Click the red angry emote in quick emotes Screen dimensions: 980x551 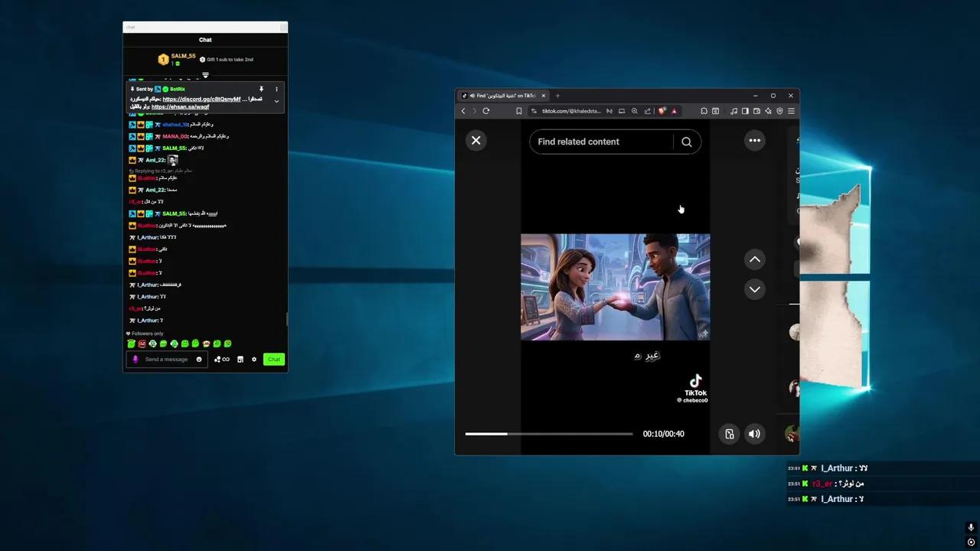point(142,344)
